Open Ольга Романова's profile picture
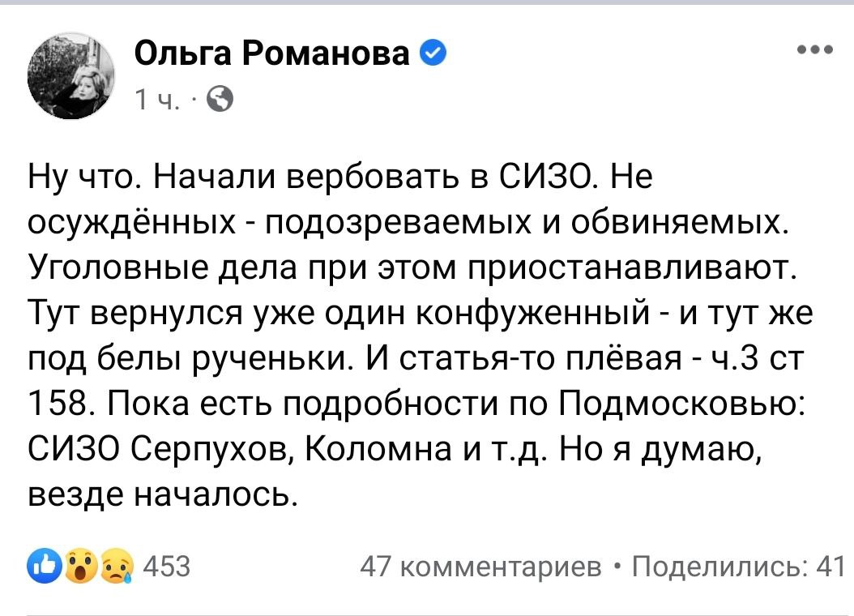 click(x=74, y=77)
